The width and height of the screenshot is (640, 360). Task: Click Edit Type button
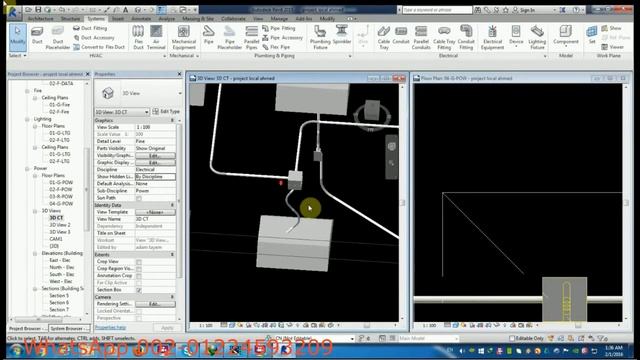[166, 111]
